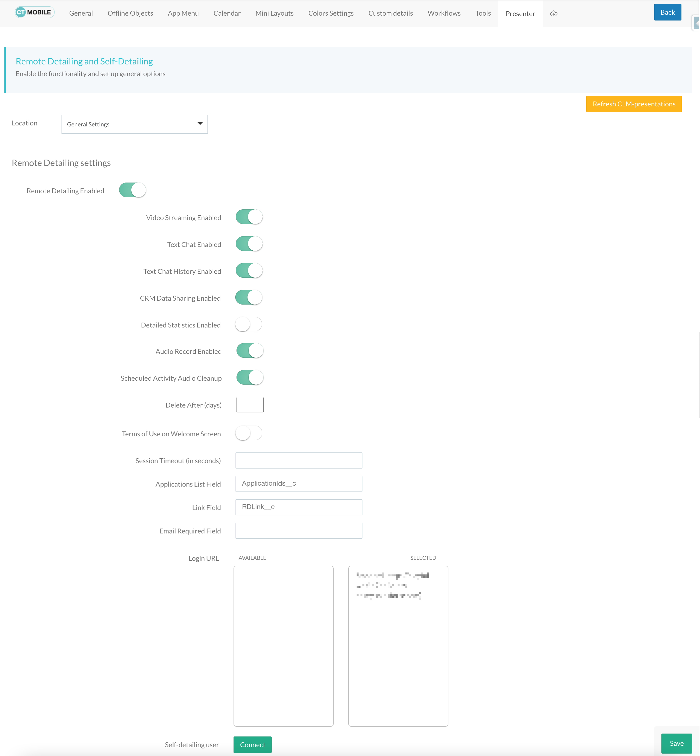Click Refresh CLM-presentations button
The height and width of the screenshot is (756, 700).
pos(634,104)
